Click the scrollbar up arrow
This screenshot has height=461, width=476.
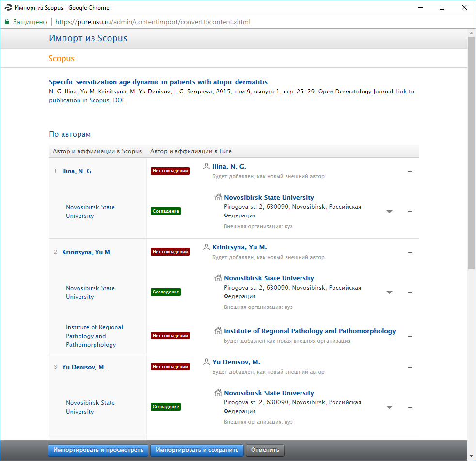coord(471,33)
